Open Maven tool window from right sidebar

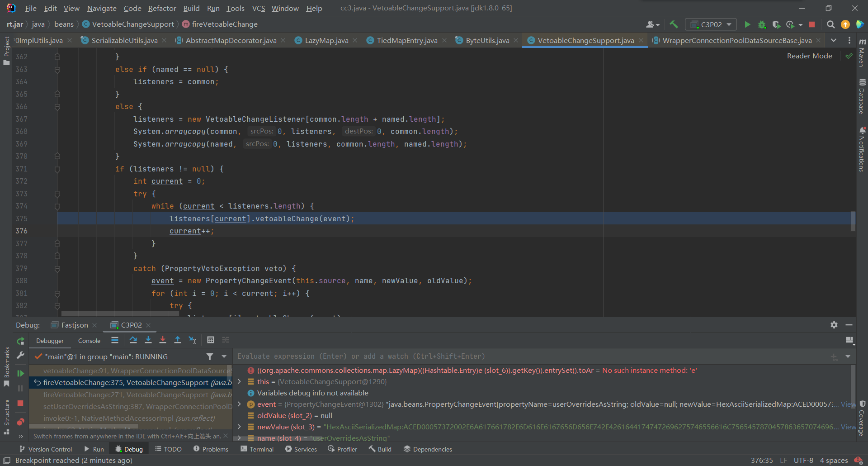862,53
